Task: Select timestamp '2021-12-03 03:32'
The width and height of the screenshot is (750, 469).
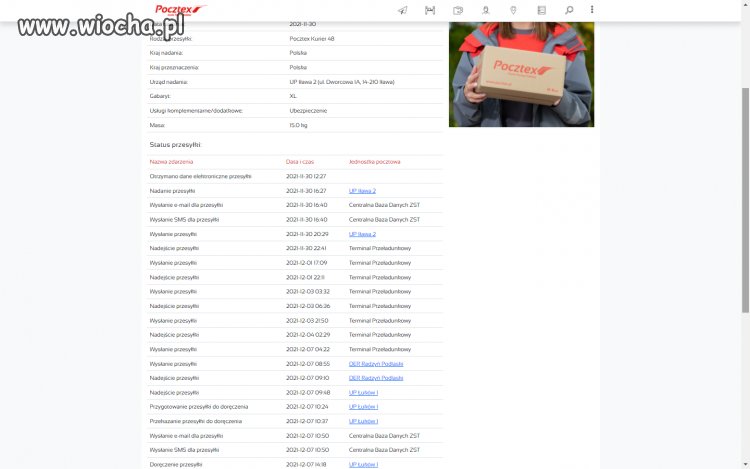Action: (308, 292)
